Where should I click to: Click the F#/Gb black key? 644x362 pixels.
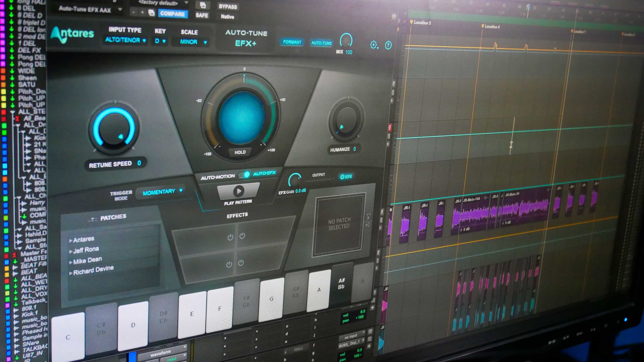pyautogui.click(x=246, y=301)
